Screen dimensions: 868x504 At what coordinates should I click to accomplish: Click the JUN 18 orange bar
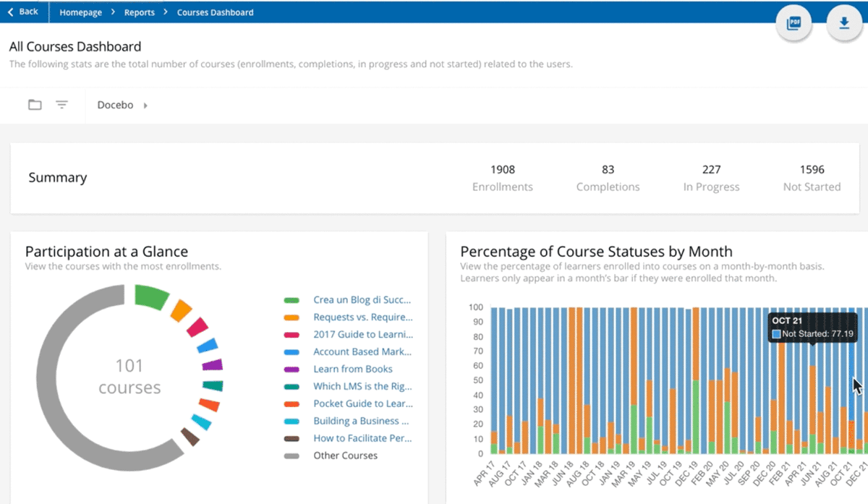[572, 380]
